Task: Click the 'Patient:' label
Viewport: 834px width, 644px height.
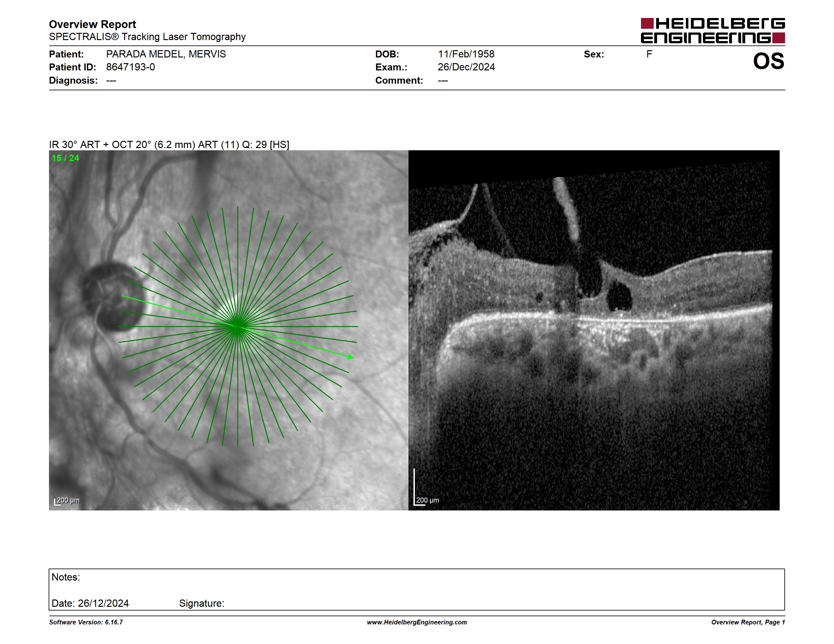Action: 66,54
